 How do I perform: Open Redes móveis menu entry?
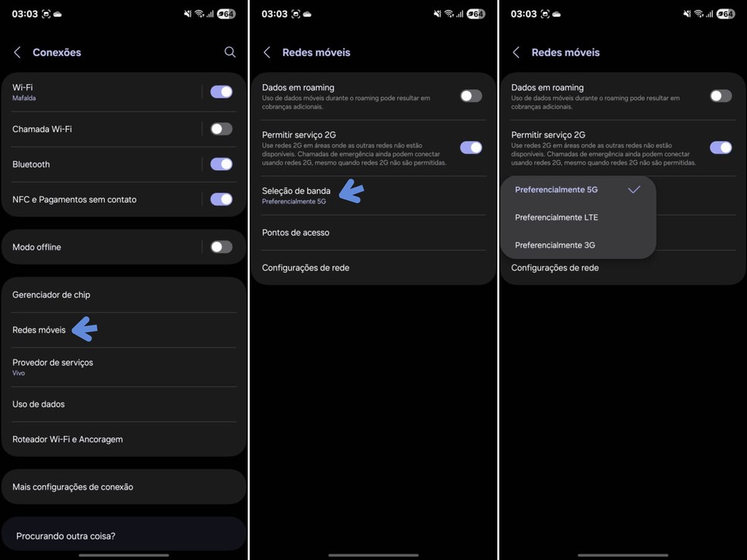(x=124, y=330)
